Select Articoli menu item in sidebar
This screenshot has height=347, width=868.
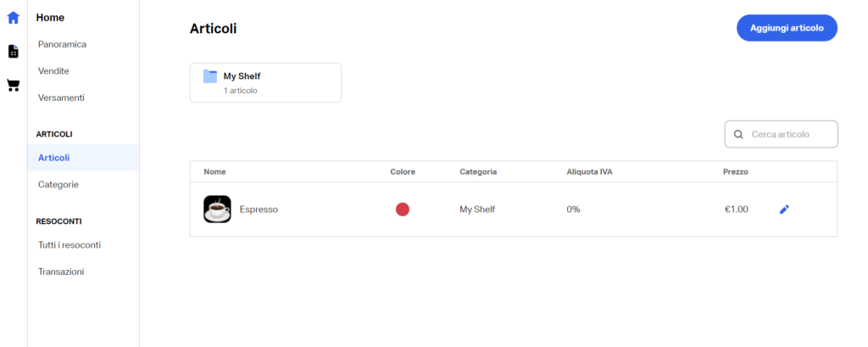[x=84, y=158]
